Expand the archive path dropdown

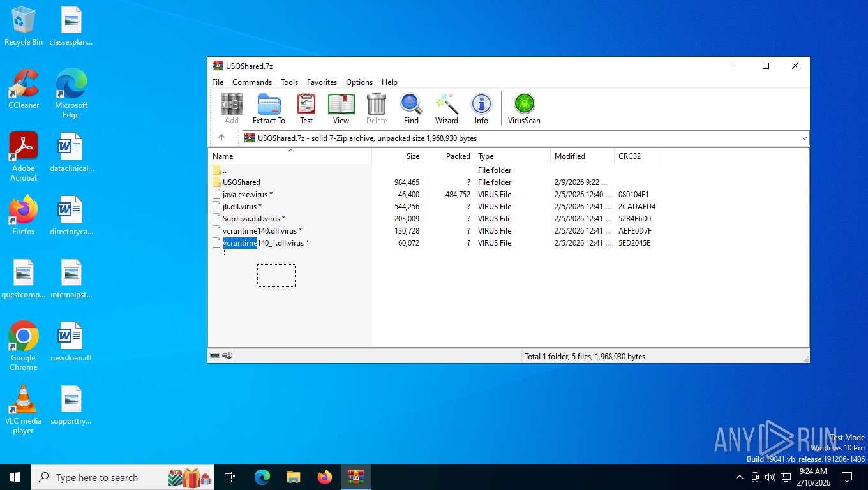[x=804, y=138]
